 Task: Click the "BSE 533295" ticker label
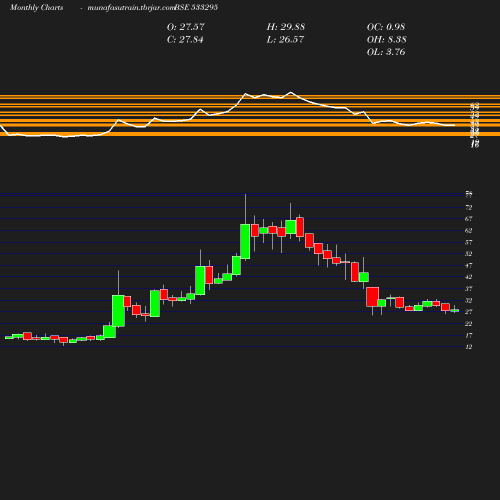[x=196, y=7]
